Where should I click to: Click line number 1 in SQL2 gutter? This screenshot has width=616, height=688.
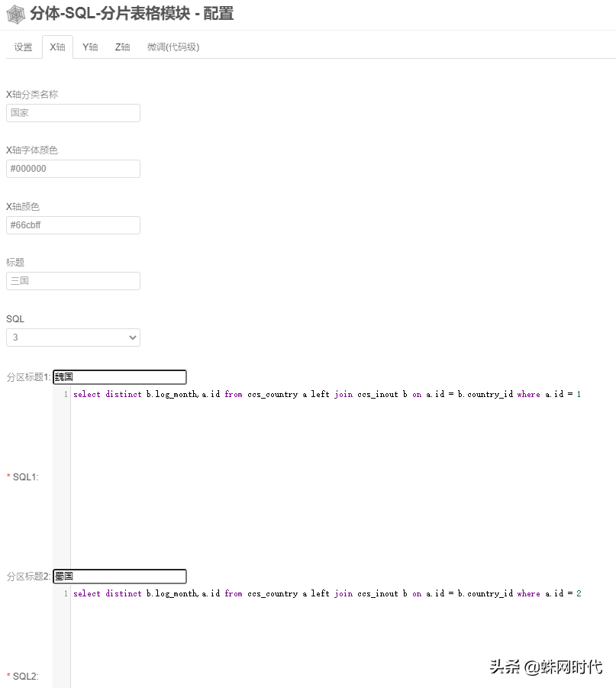pyautogui.click(x=66, y=593)
